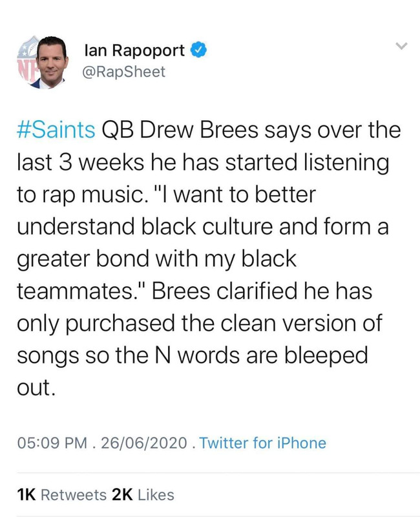This screenshot has height=517, width=420.
Task: Open the Retweets label list
Action: 74,494
